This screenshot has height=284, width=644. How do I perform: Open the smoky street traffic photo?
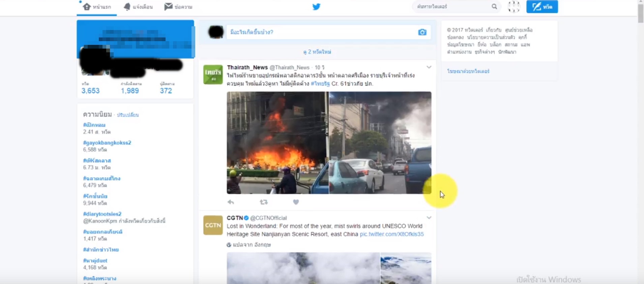[380, 143]
